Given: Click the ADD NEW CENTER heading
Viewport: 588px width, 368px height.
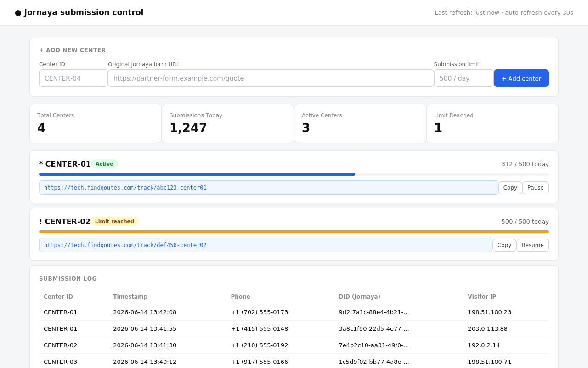Looking at the screenshot, I should coord(72,50).
